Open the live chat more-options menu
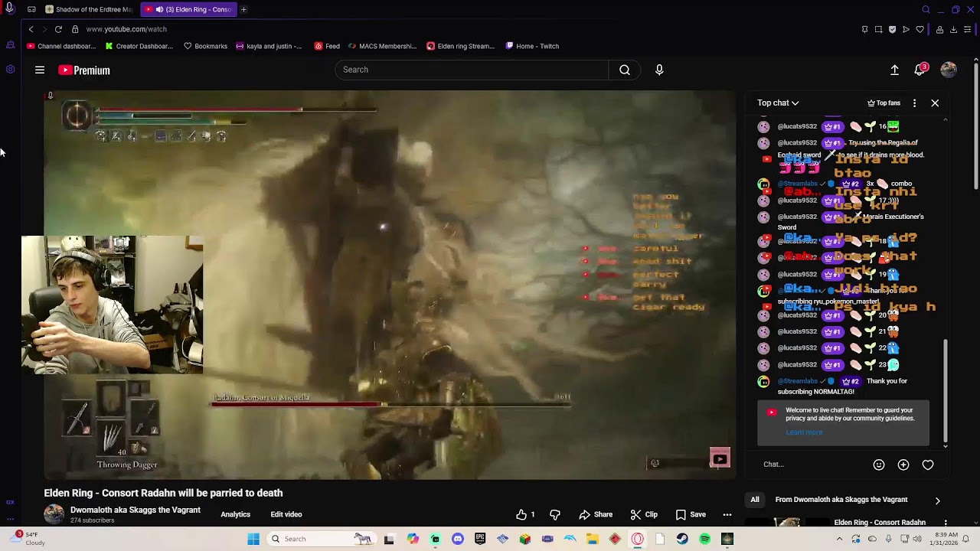 914,103
